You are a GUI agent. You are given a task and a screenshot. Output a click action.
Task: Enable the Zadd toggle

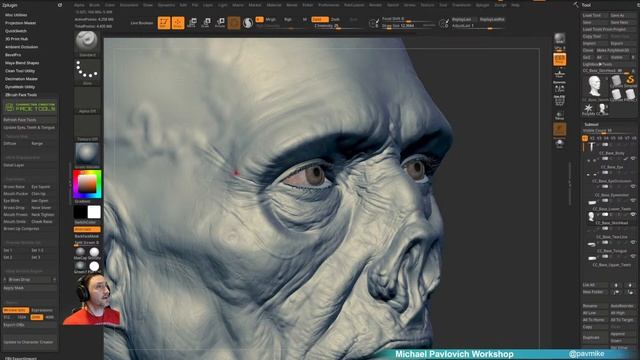click(x=320, y=19)
